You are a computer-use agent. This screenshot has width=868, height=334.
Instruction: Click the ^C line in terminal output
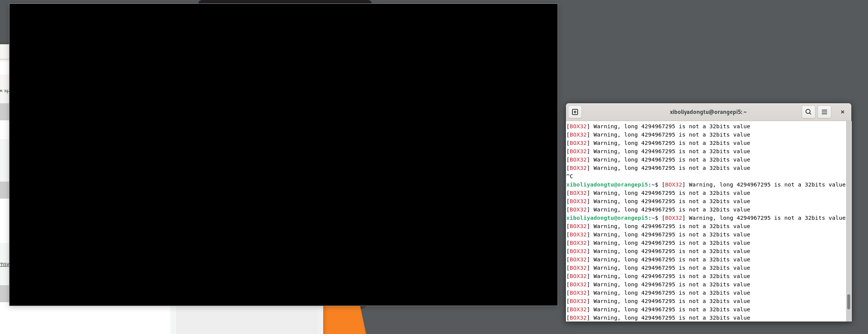coord(570,176)
